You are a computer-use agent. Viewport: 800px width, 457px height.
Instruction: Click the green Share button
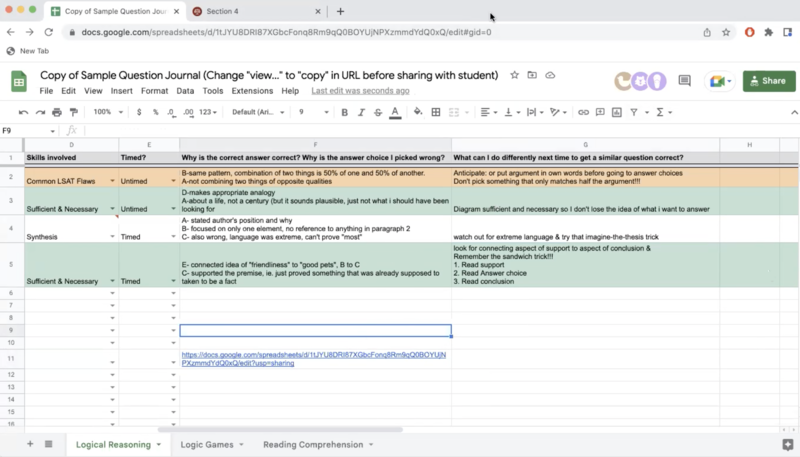pos(767,81)
